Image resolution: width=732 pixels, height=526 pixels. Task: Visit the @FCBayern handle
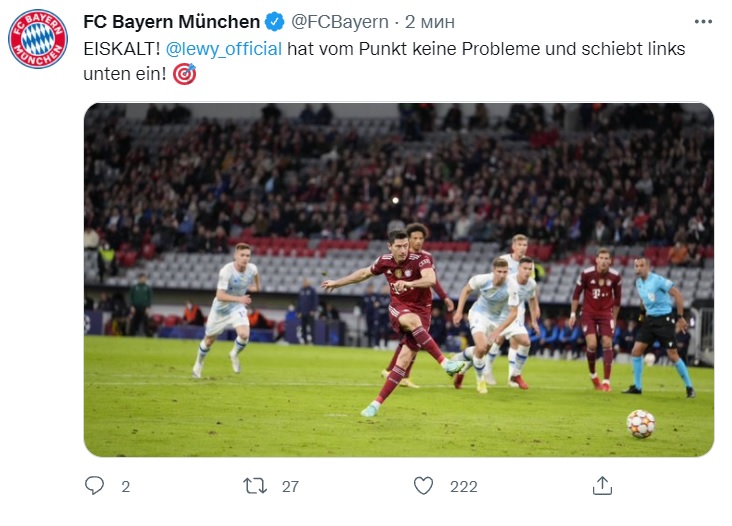(x=340, y=21)
